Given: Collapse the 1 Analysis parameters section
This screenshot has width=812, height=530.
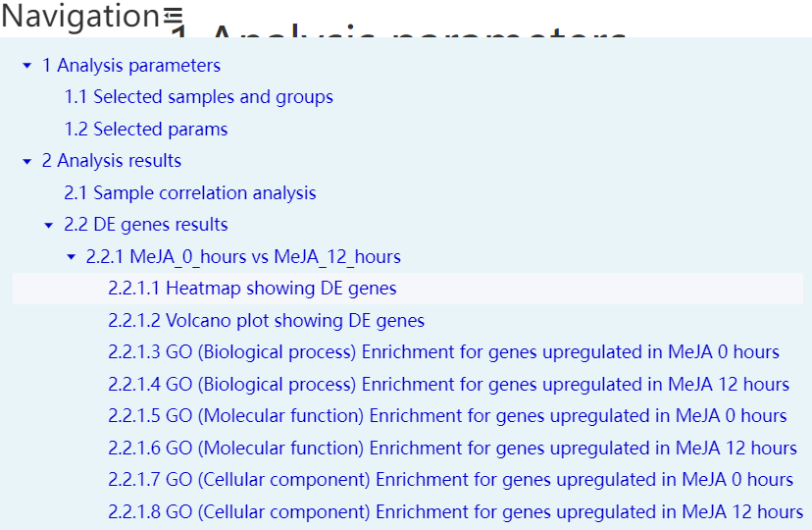Looking at the screenshot, I should pyautogui.click(x=26, y=66).
